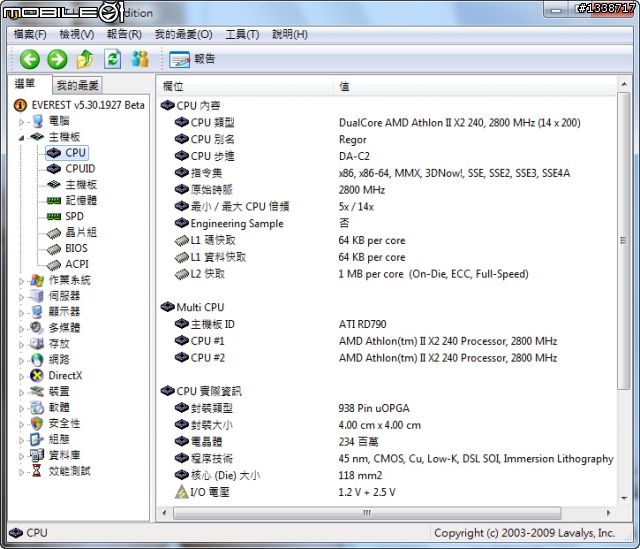The width and height of the screenshot is (640, 549).
Task: Open the 說明(H) menu
Action: (x=290, y=34)
